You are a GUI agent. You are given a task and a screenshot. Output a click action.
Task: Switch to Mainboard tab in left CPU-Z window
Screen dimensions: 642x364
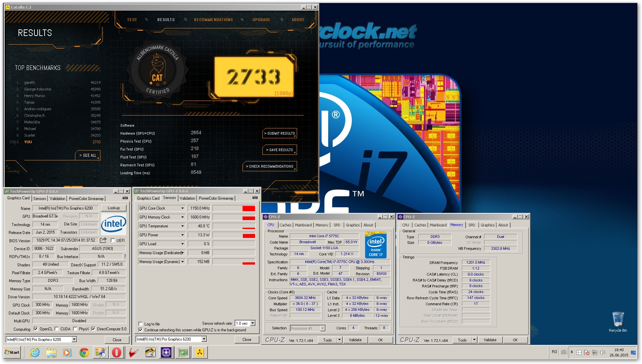[x=303, y=225]
